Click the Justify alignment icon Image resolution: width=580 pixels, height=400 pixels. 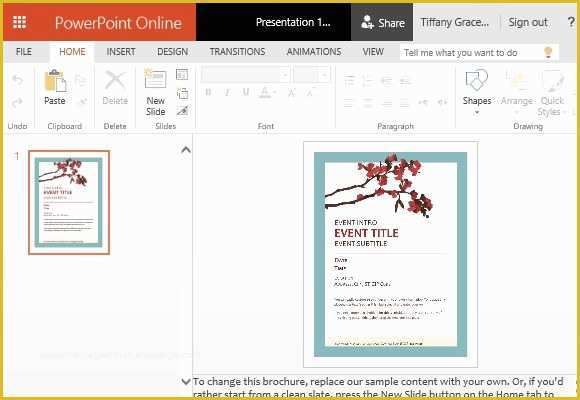click(405, 102)
